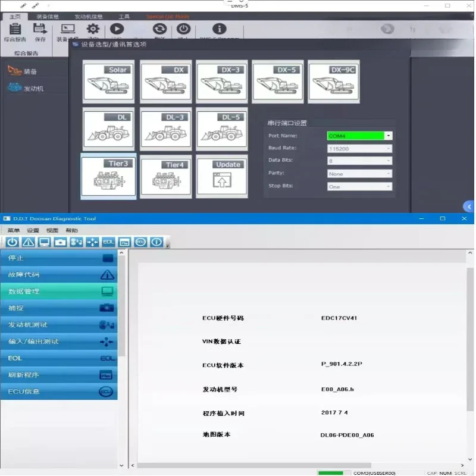This screenshot has height=476, width=476.
Task: Click the power icon in the DDT toolbar
Action: click(12, 242)
